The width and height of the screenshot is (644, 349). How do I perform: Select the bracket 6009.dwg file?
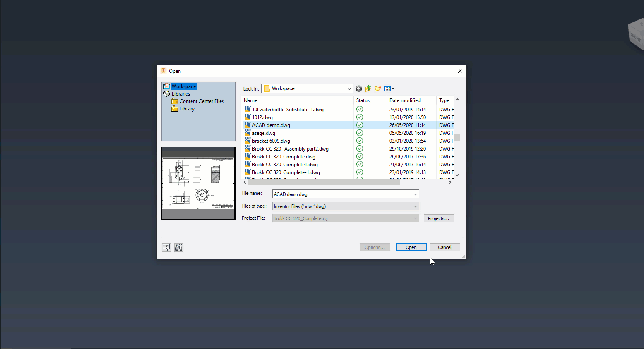coord(271,141)
